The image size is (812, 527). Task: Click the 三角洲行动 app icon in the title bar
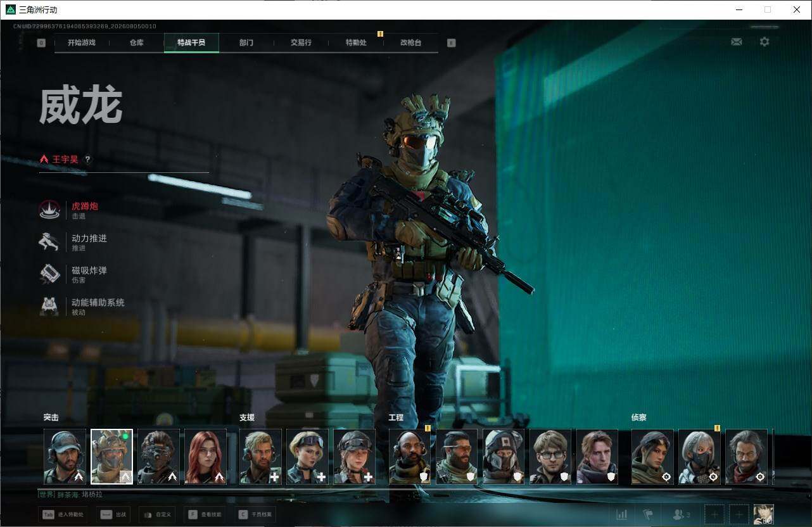click(11, 10)
